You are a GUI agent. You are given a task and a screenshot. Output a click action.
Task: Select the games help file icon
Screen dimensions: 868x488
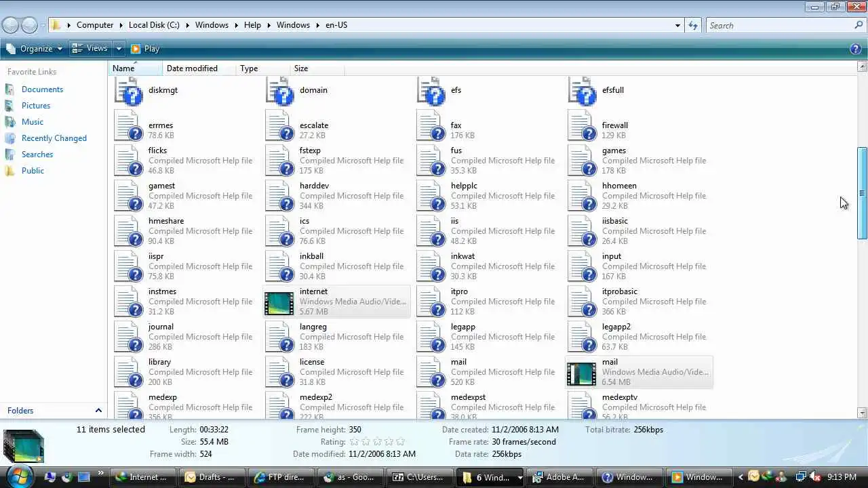pyautogui.click(x=583, y=161)
